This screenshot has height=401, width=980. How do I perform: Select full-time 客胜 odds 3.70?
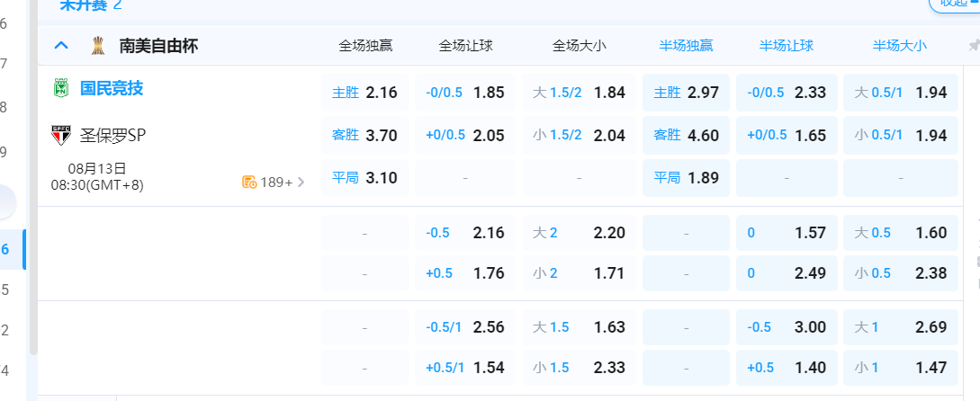pos(364,135)
